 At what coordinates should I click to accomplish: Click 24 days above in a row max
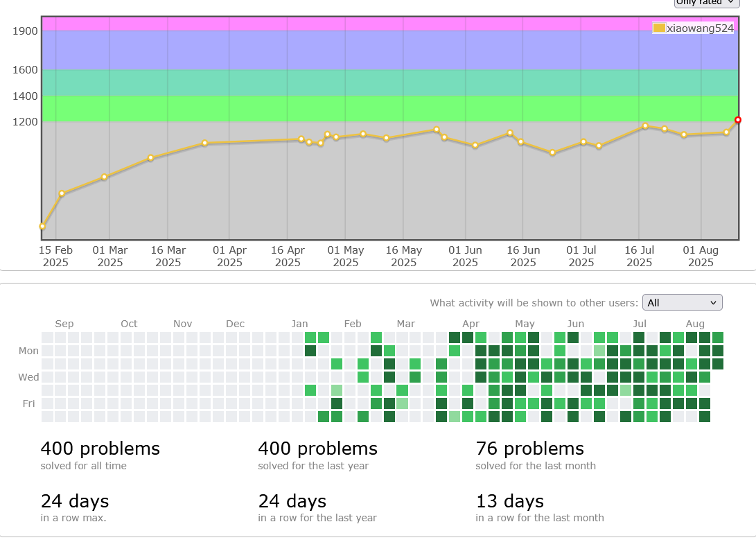75,501
